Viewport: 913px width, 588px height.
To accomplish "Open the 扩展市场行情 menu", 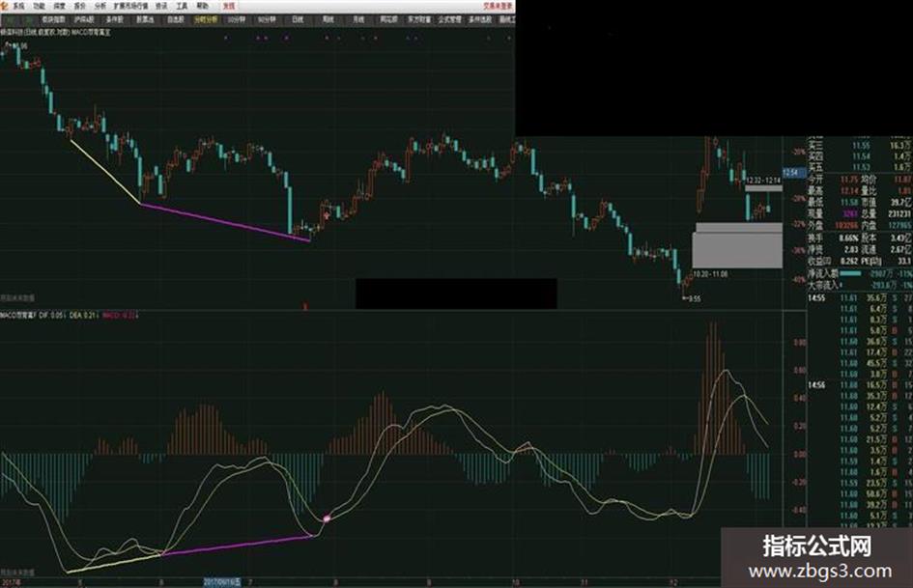I will [131, 6].
